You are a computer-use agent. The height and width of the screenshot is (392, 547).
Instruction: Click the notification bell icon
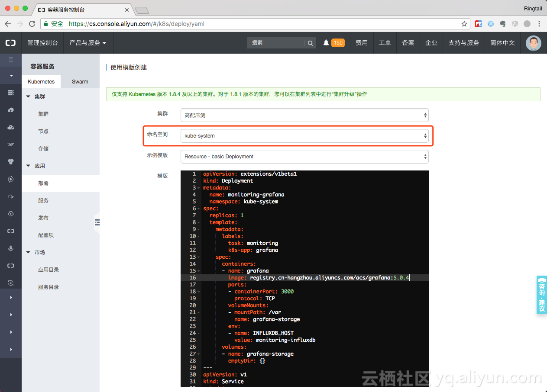coord(326,43)
